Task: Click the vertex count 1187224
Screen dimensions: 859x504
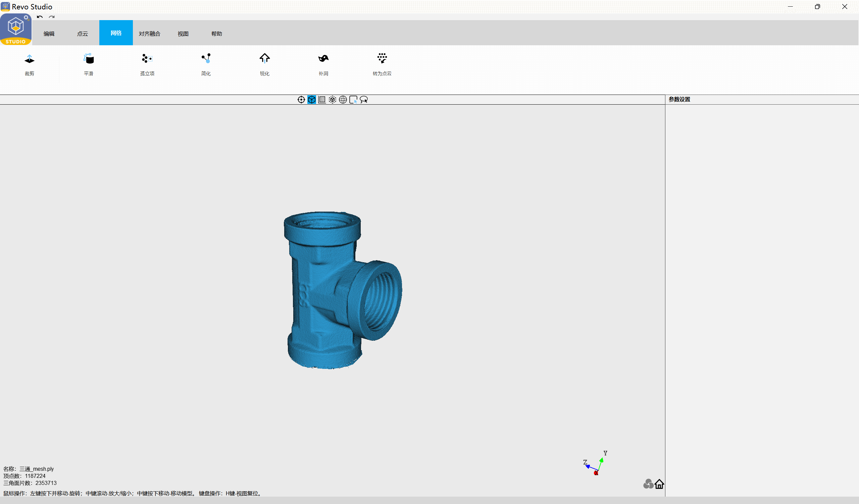Action: click(35, 476)
